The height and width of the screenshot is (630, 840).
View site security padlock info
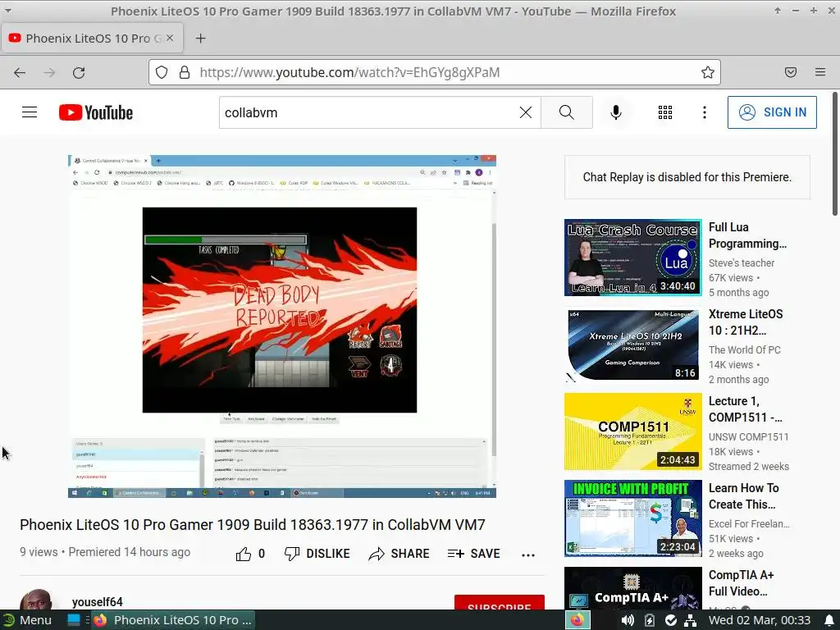(185, 72)
